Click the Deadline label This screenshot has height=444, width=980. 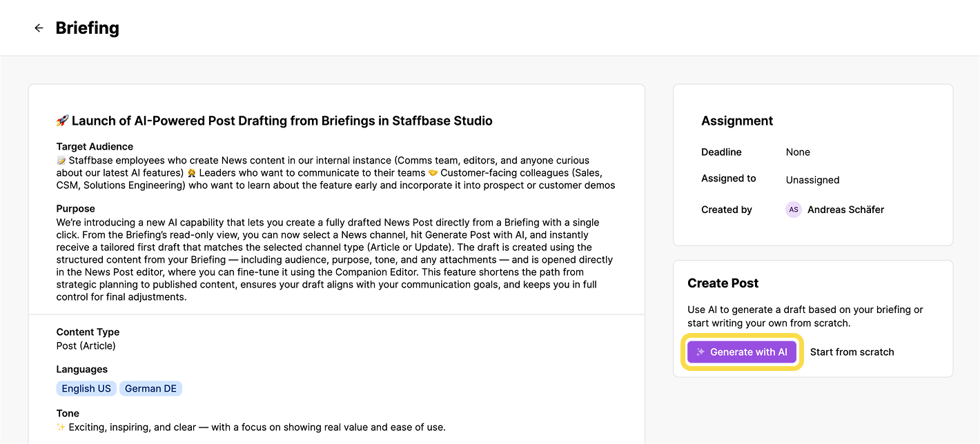(x=721, y=152)
